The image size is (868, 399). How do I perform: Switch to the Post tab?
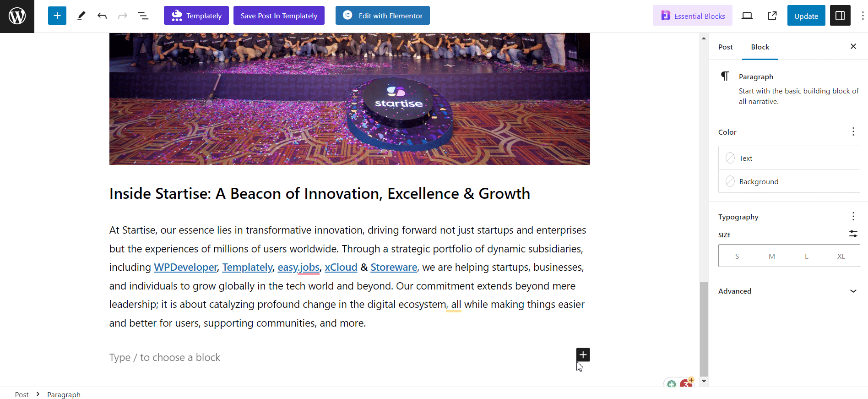pyautogui.click(x=725, y=47)
